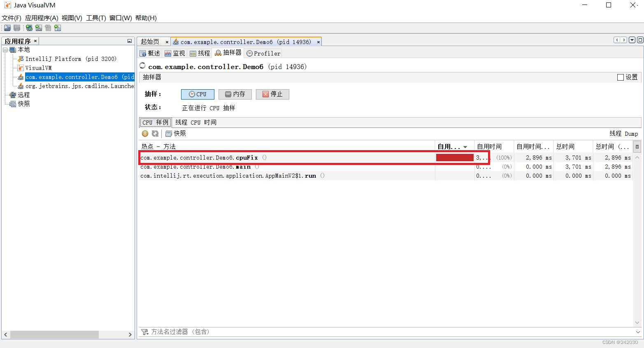Minimize the 应用程序 side panel
644x348 pixels.
click(x=130, y=41)
